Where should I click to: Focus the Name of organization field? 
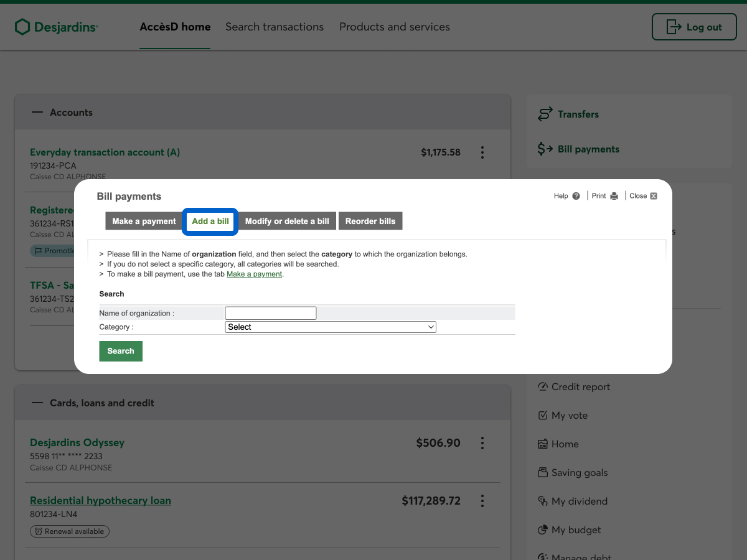coord(271,313)
